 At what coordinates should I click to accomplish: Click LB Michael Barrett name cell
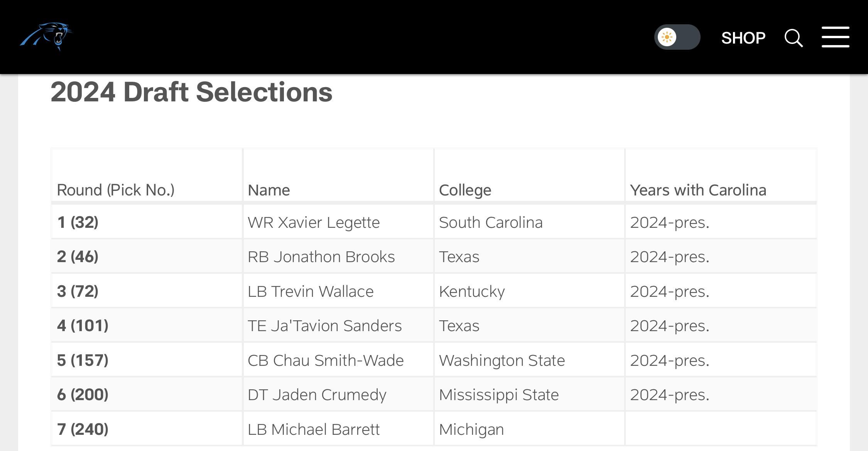point(338,429)
